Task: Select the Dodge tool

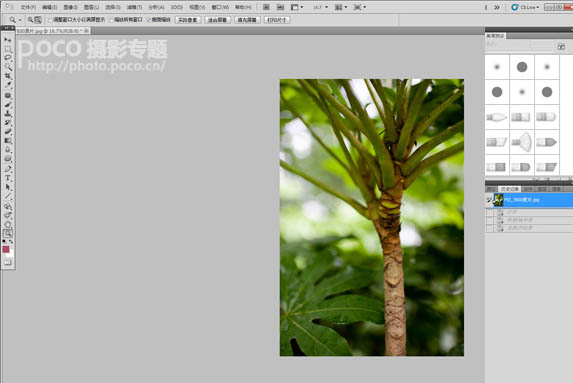Action: (8, 159)
